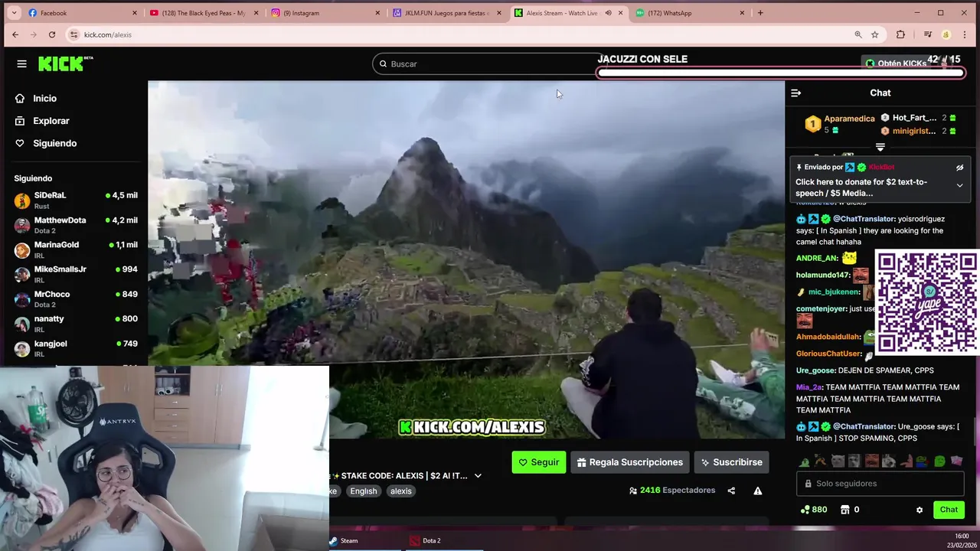980x551 pixels.
Task: Expand the gift leaderboard arrow below Aparamedica
Action: click(x=880, y=147)
